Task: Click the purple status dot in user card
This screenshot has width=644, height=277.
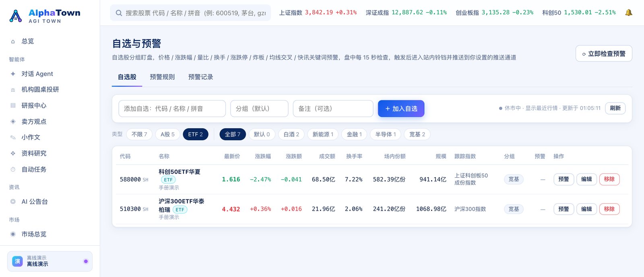Action: pos(86,261)
